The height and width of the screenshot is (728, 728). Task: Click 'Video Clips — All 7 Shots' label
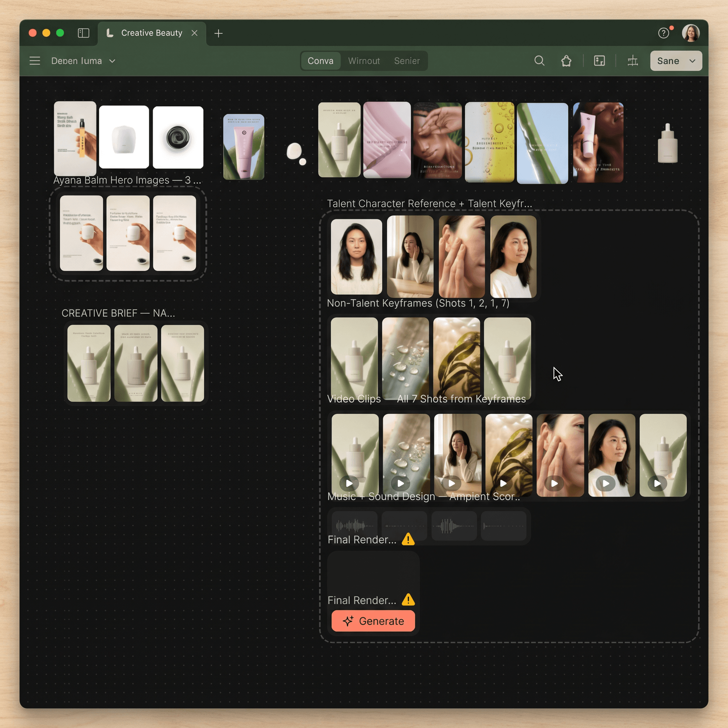click(x=426, y=399)
